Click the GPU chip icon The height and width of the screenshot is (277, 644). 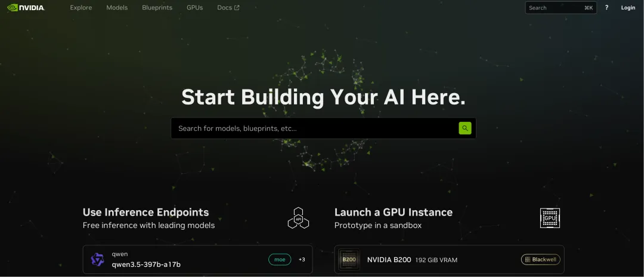click(x=550, y=218)
